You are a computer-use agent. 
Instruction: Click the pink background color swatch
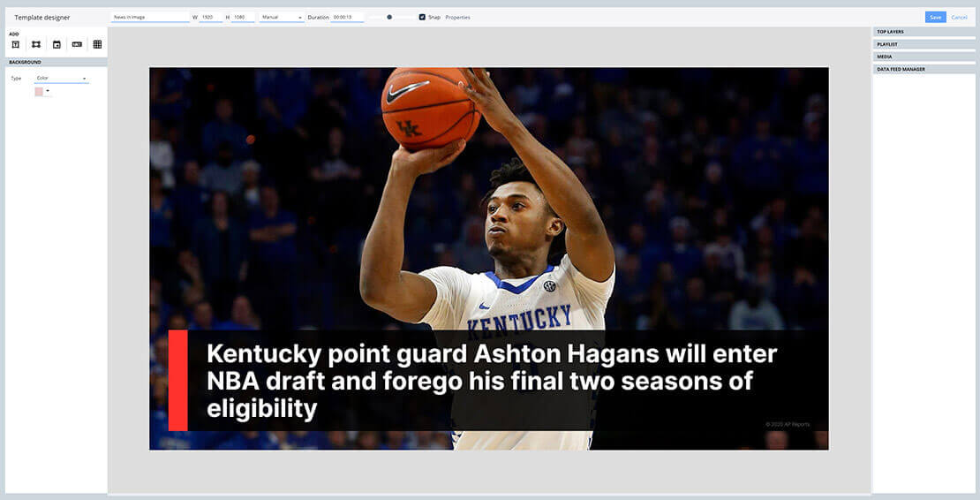(39, 91)
